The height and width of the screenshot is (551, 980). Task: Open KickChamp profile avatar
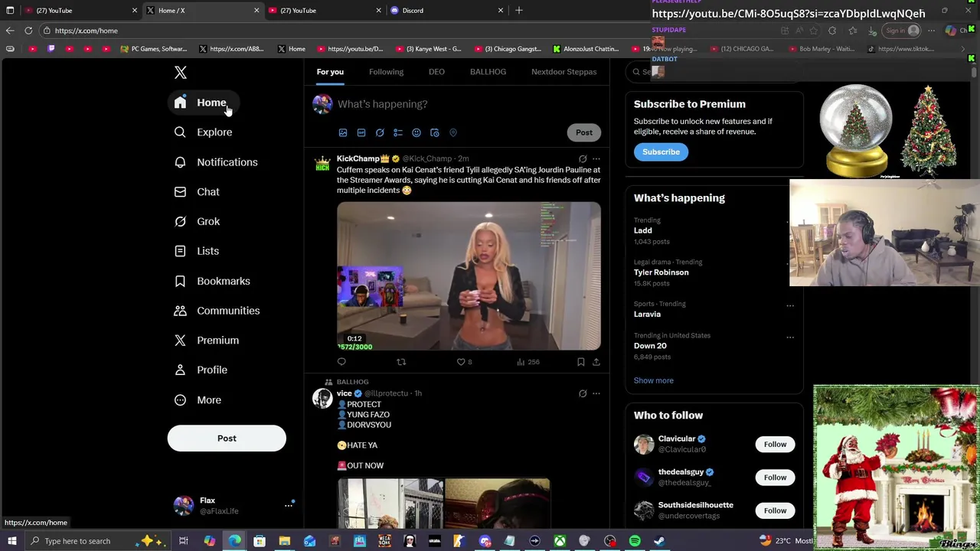(322, 164)
